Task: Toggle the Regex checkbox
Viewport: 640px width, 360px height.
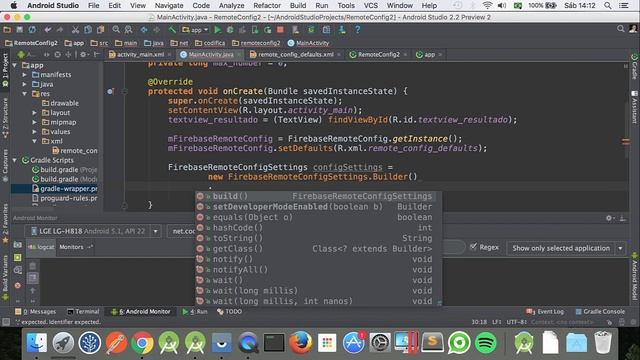Action: [473, 247]
